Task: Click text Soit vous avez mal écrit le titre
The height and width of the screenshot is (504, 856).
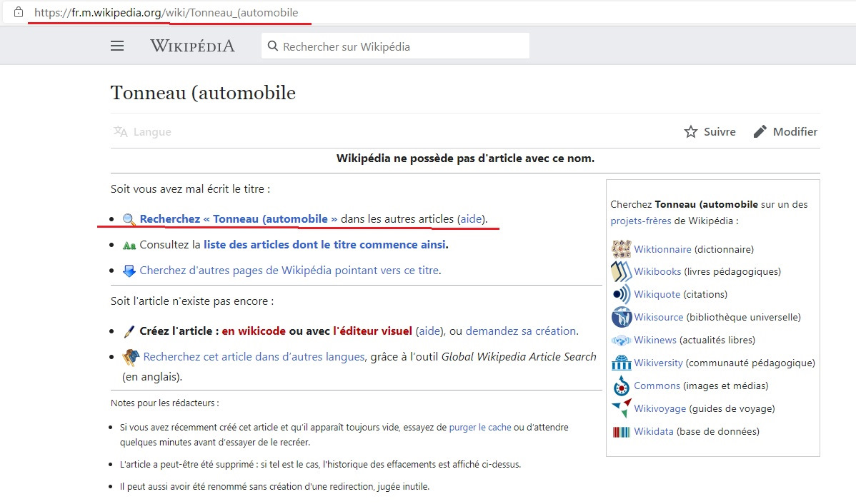Action: [190, 188]
